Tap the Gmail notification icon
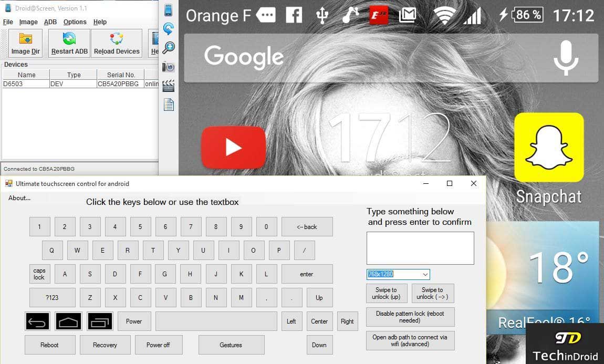 pos(407,15)
